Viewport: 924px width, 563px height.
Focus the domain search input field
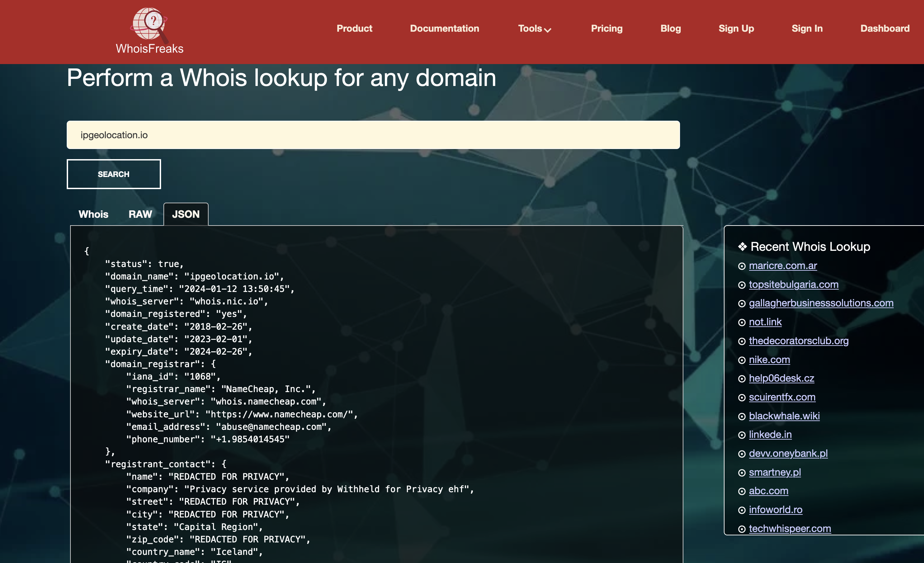click(x=373, y=135)
